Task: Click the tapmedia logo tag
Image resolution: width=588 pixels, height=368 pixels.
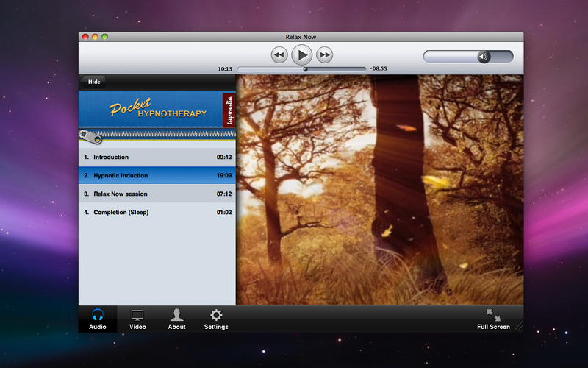Action: (x=229, y=110)
